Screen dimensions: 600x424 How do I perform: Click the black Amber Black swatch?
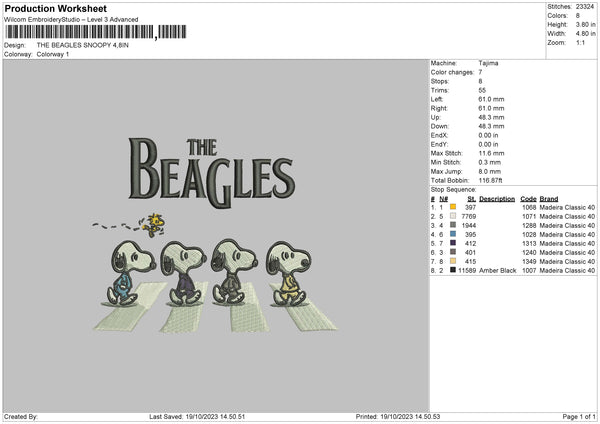453,271
